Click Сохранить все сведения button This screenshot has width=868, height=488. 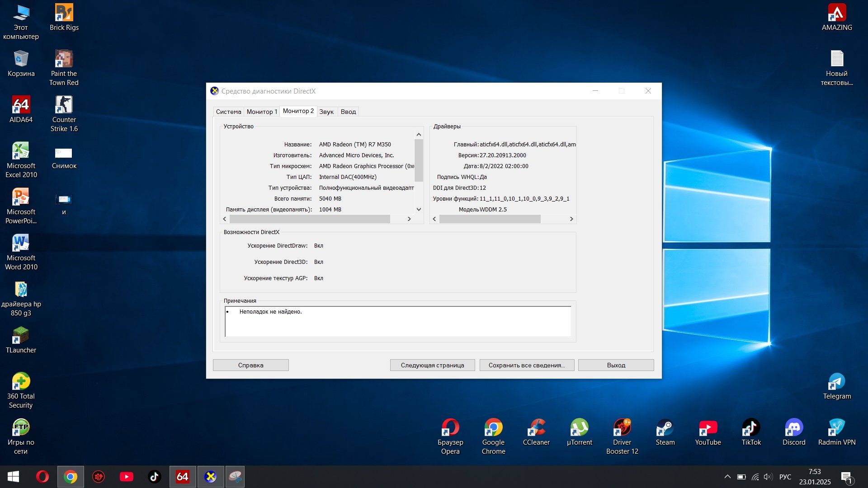[527, 365]
